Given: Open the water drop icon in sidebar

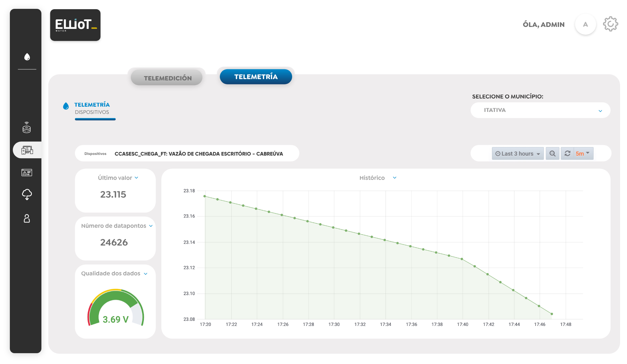Looking at the screenshot, I should (x=27, y=57).
